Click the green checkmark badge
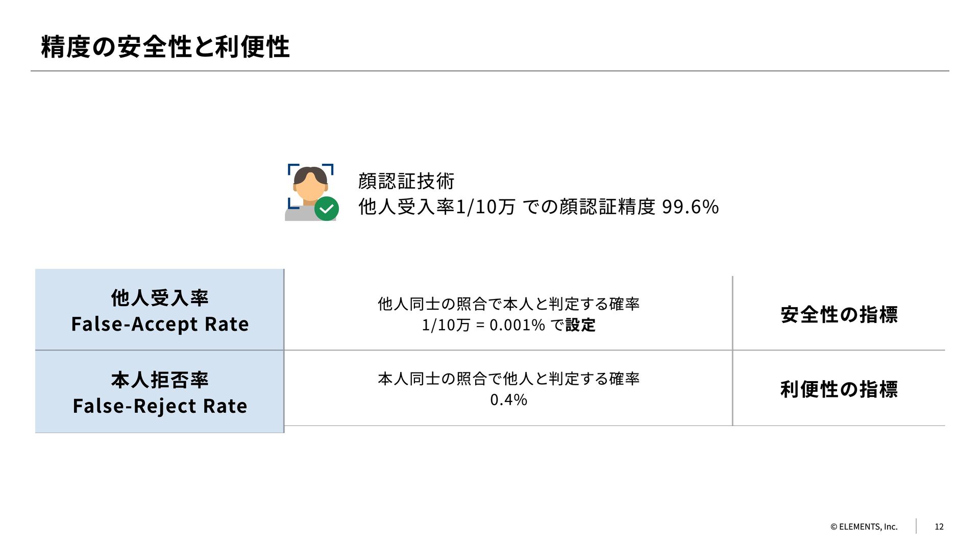 (x=327, y=209)
